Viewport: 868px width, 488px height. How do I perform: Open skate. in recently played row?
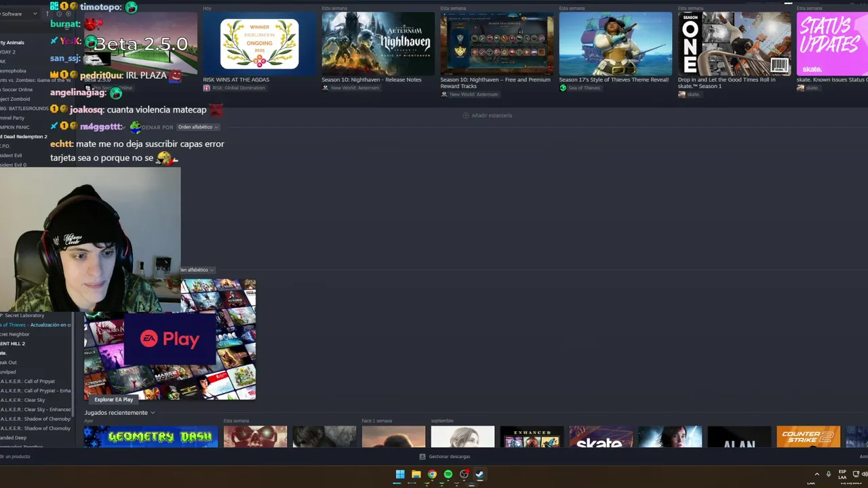(x=601, y=437)
